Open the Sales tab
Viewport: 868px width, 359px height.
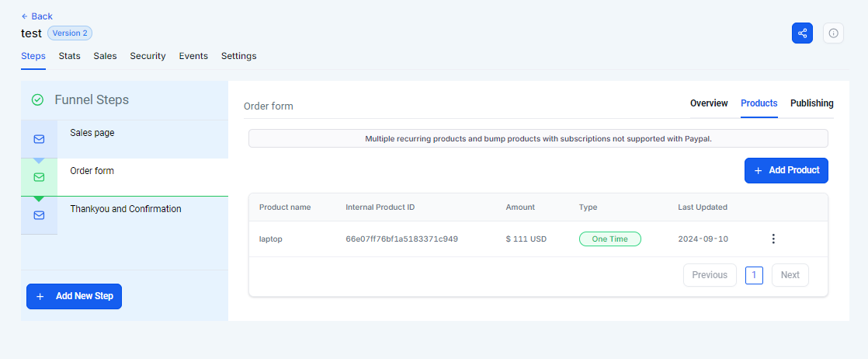point(105,56)
